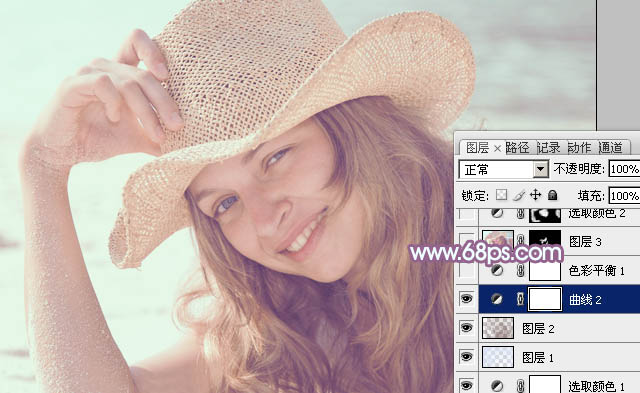Click the lock image pixels brush icon
Viewport: 640px width, 393px height.
pyautogui.click(x=519, y=195)
